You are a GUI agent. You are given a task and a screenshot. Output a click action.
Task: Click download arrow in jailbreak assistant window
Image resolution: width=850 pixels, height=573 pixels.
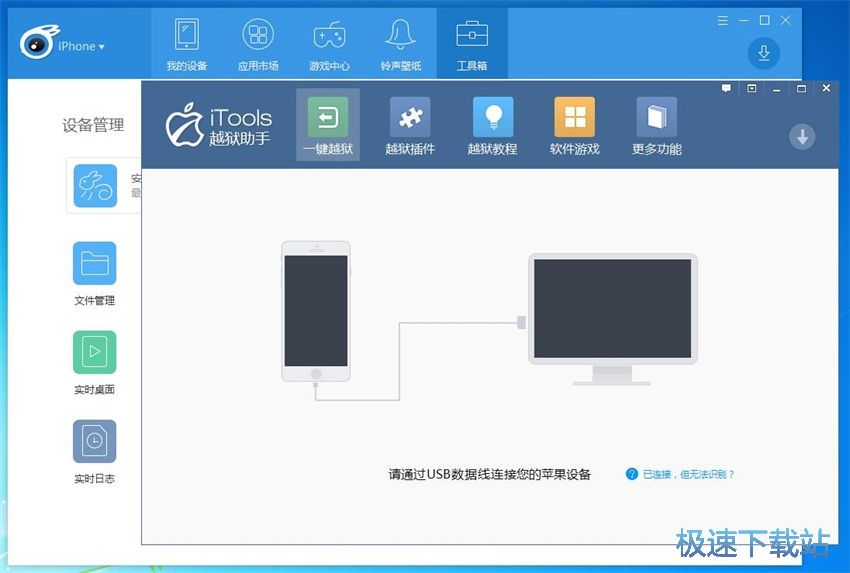coord(802,137)
